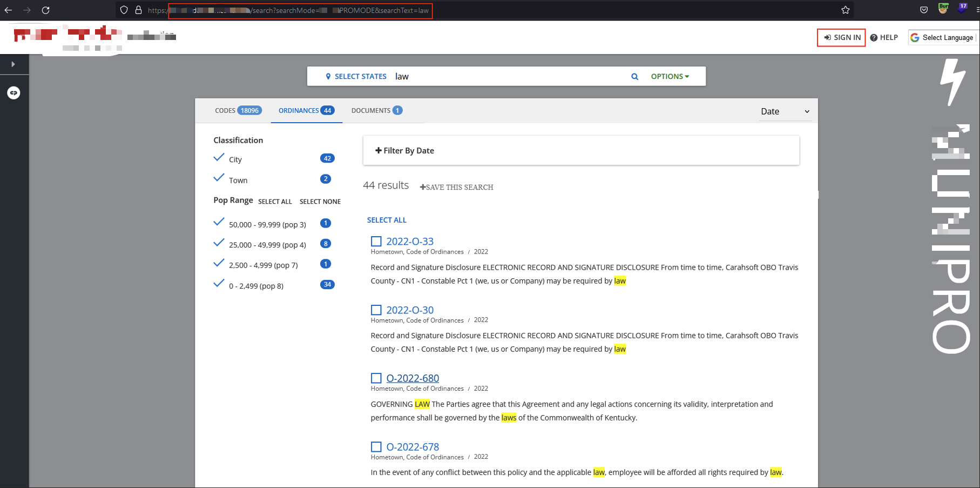Expand the Filter By Date panel
The width and height of the screenshot is (980, 488).
pyautogui.click(x=405, y=151)
